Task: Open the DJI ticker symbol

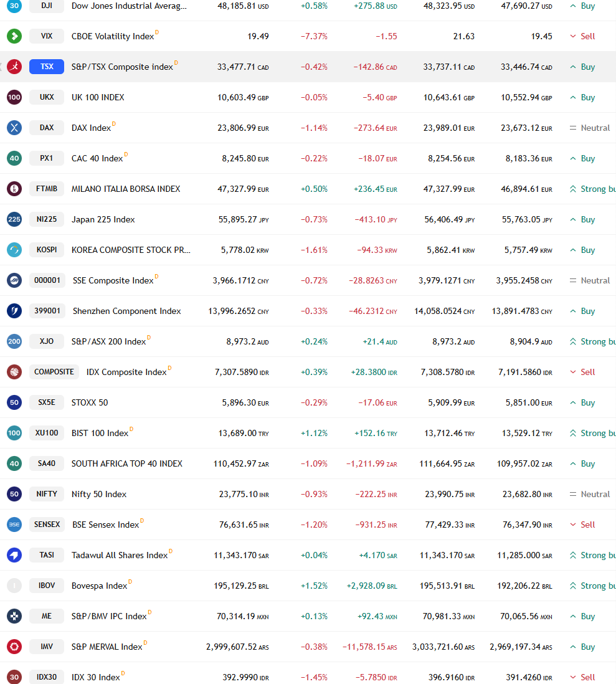Action: pos(47,6)
